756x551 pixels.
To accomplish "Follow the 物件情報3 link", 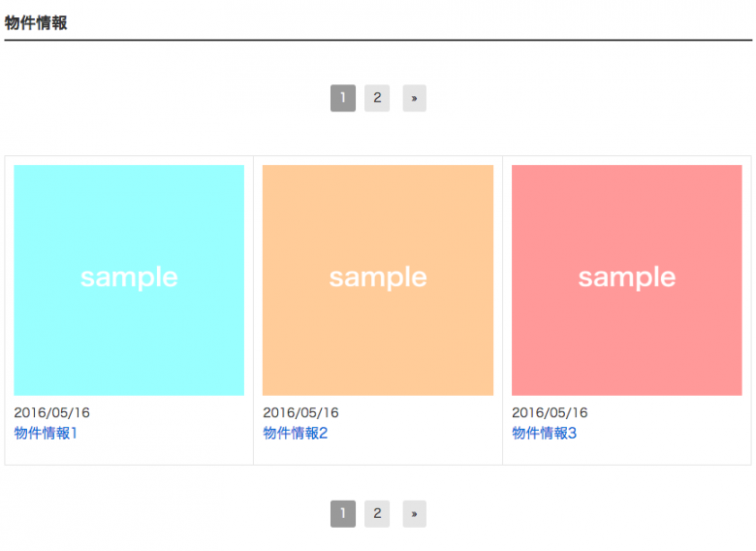I will click(544, 433).
